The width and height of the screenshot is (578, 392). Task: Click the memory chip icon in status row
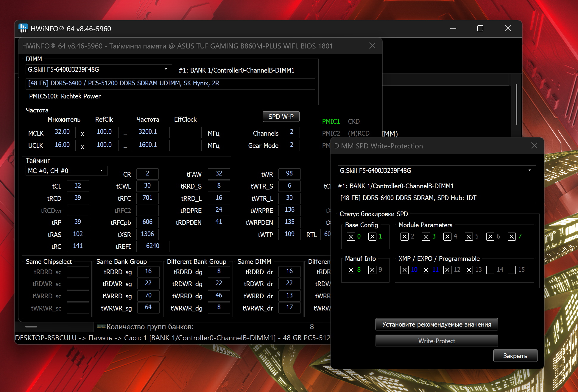pos(101,327)
